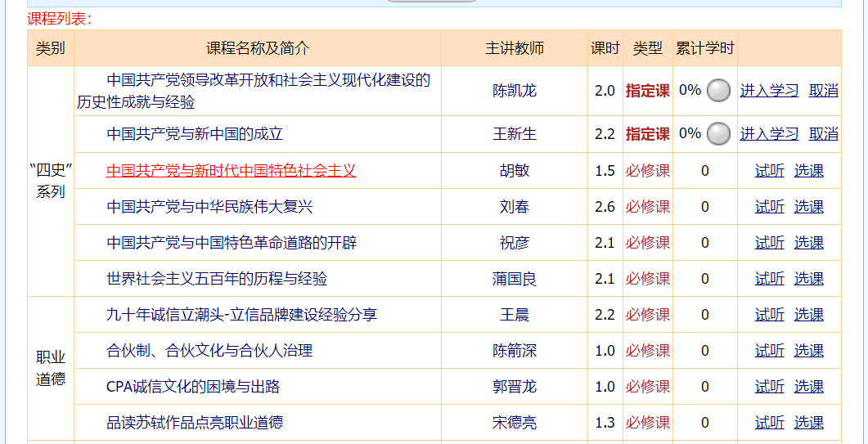
Task: Select 选课 for 合伙制、合伙文化与合伙人治理
Action: pos(808,351)
